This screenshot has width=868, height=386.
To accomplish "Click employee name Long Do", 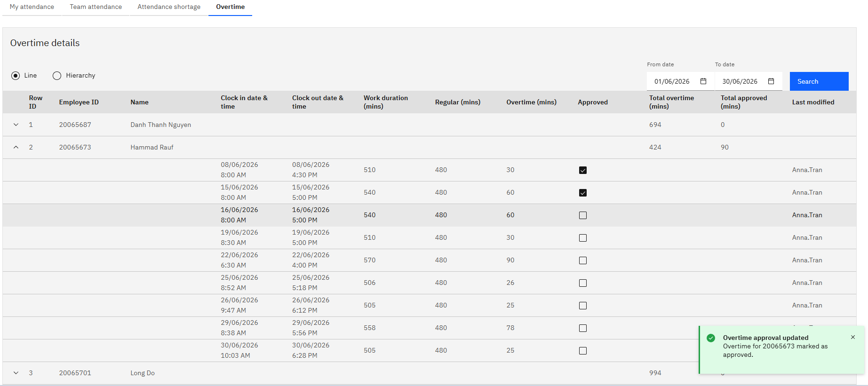I will point(143,373).
